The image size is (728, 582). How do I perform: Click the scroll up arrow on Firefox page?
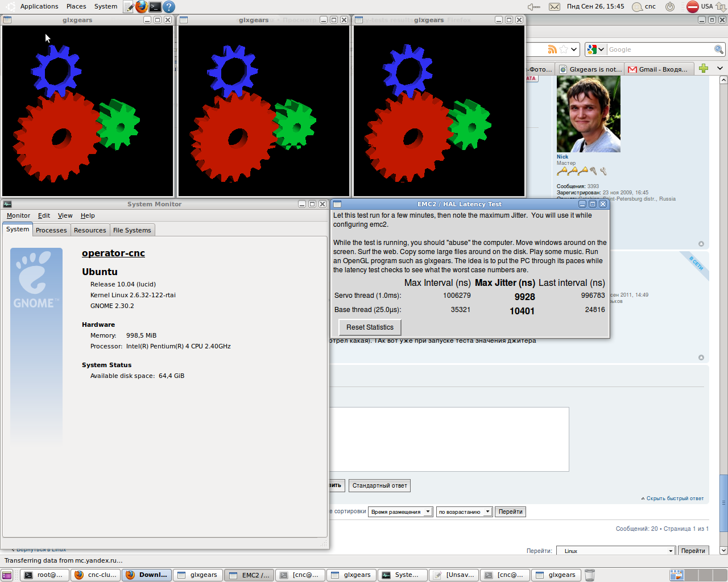[723, 80]
